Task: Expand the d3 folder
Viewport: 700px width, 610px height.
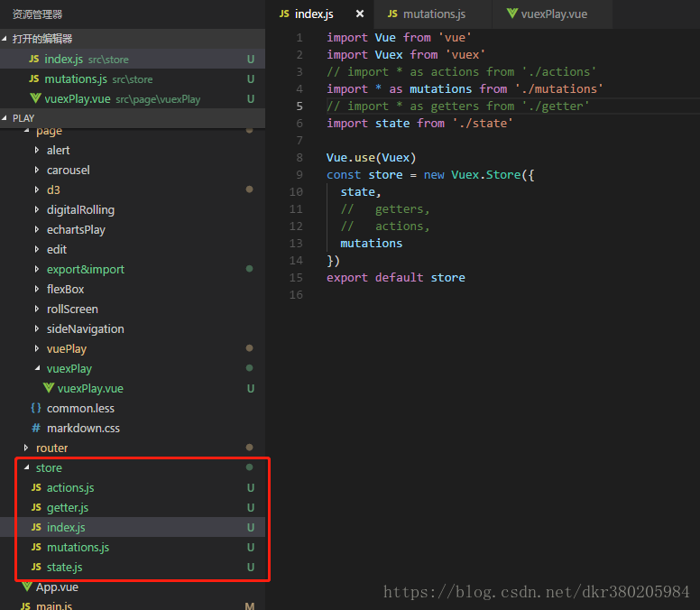Action: [x=37, y=189]
